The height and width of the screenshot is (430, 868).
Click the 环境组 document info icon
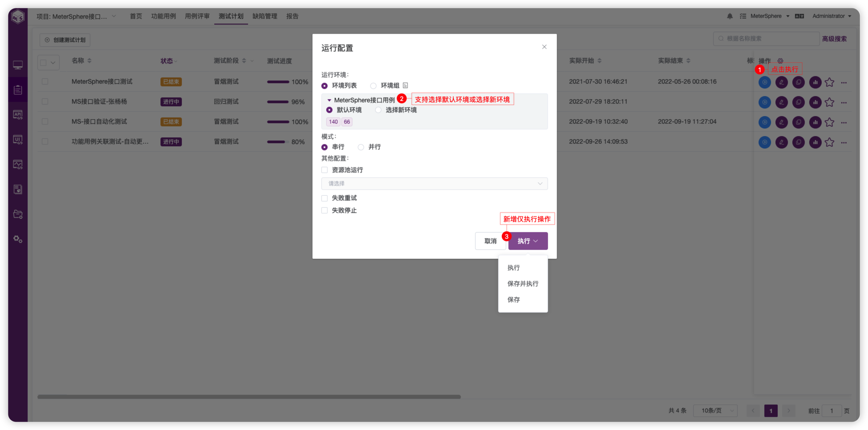pos(405,85)
